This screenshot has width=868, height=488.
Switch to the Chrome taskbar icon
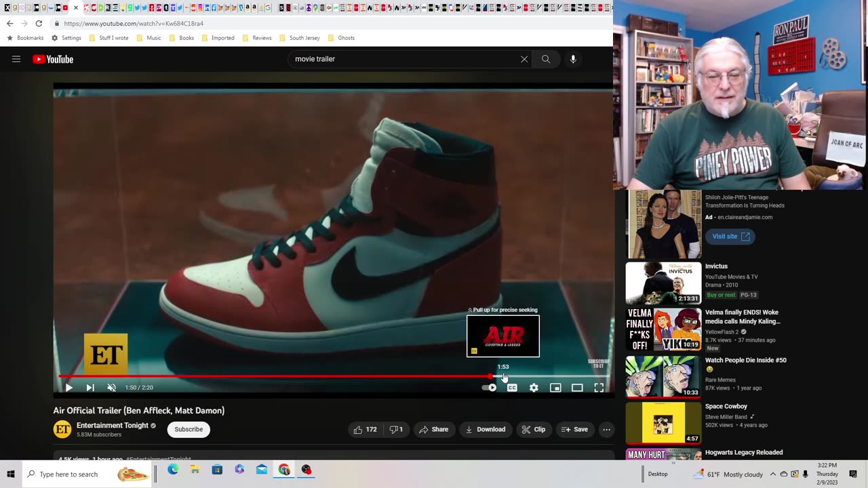[284, 470]
